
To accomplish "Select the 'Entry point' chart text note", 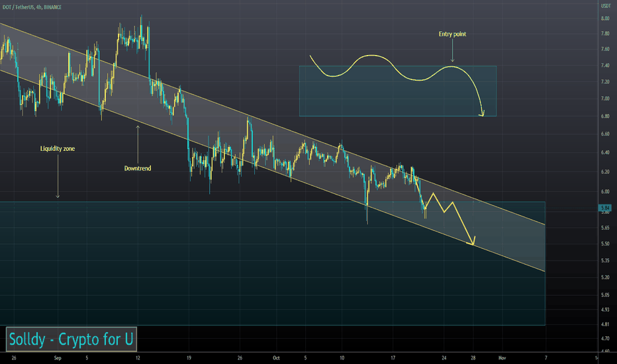I will pyautogui.click(x=453, y=34).
